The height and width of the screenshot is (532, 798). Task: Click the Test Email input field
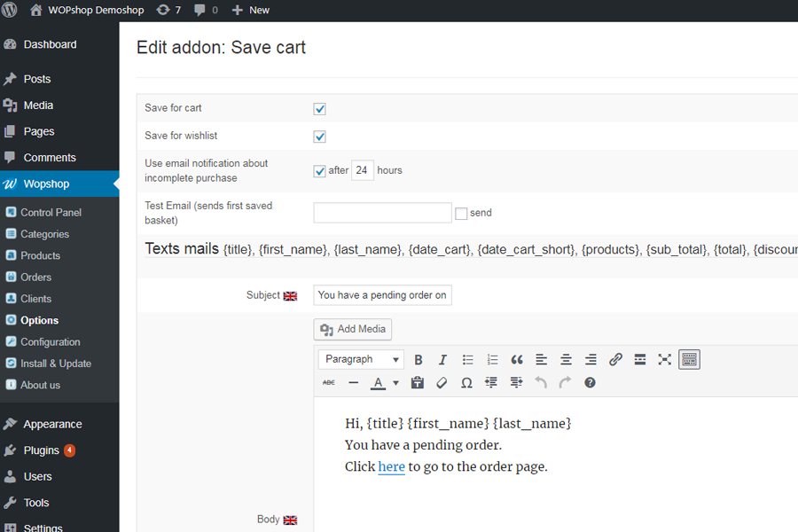pos(382,213)
